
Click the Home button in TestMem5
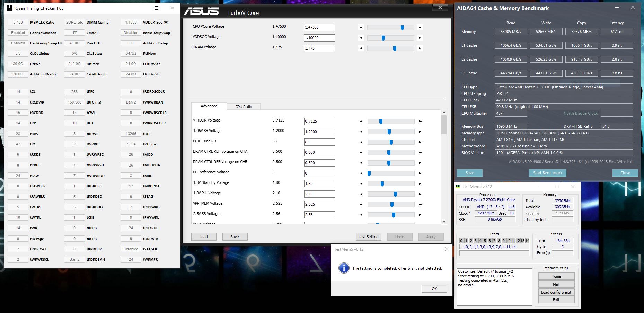[556, 276]
